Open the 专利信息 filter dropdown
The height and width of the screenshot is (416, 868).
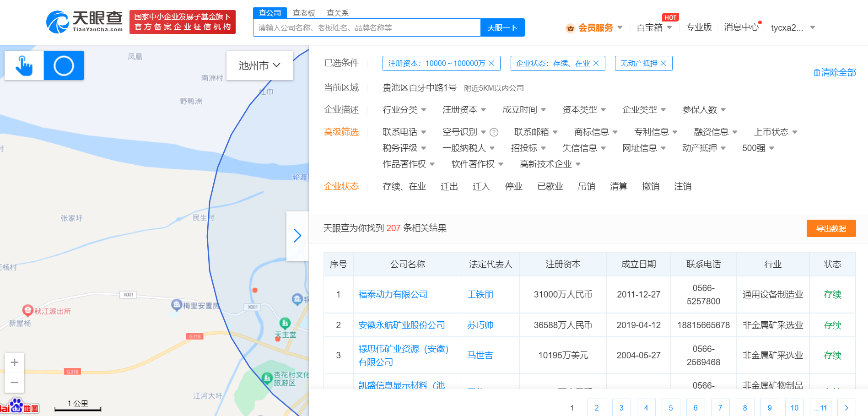[x=656, y=132]
